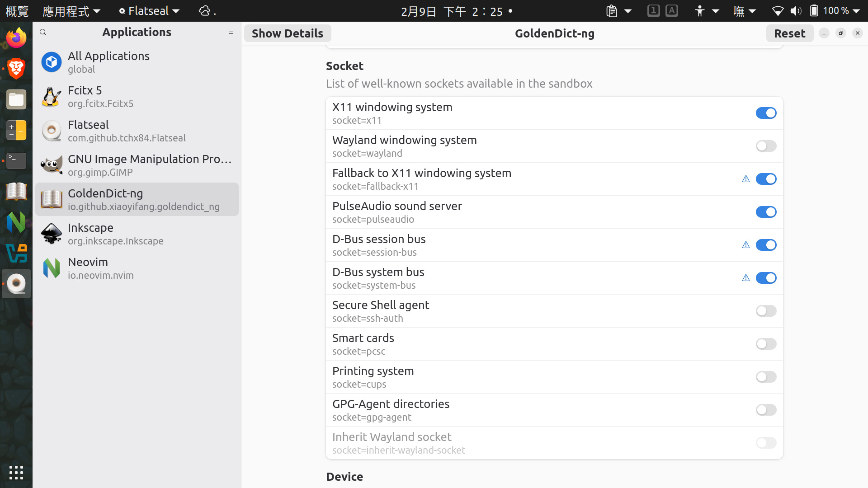Show all applications grid in dock
868x488 pixels.
point(16,473)
